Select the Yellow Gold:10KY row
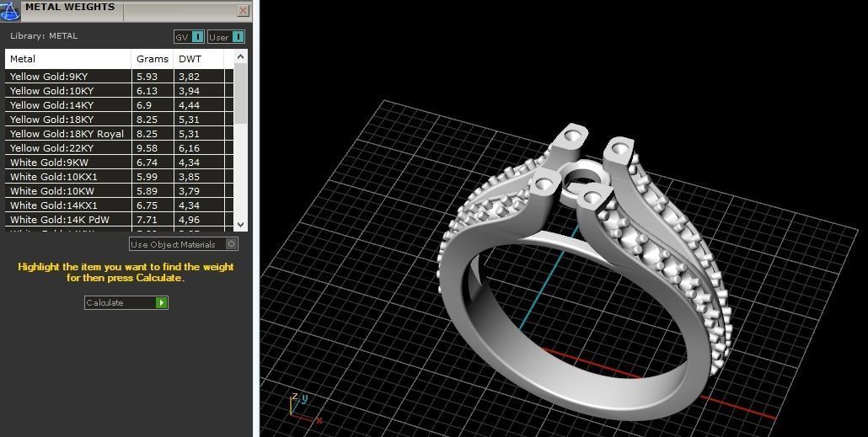This screenshot has width=868, height=437. coord(119,91)
